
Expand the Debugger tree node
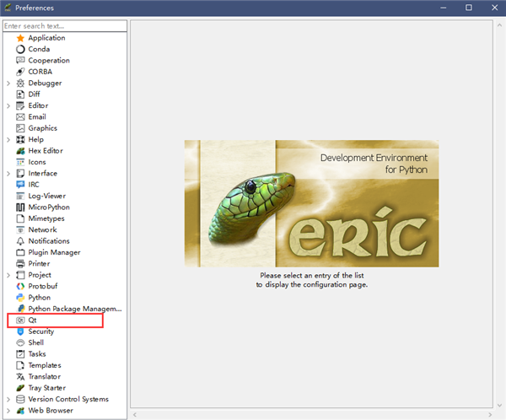coord(8,83)
